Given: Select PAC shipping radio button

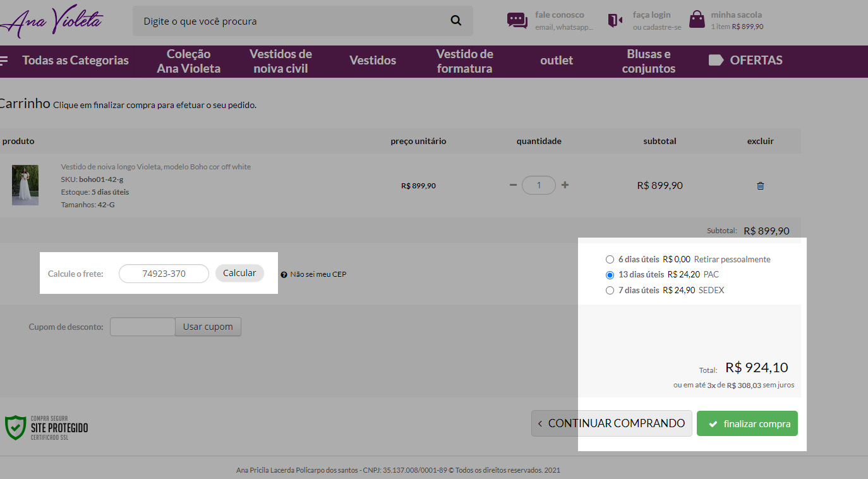Looking at the screenshot, I should [610, 275].
